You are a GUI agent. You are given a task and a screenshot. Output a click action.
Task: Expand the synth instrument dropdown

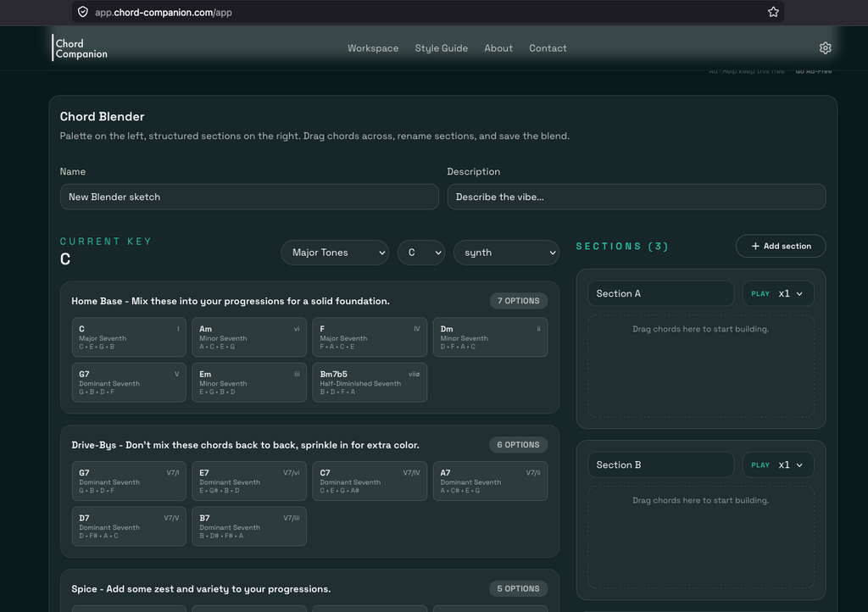[x=506, y=253]
